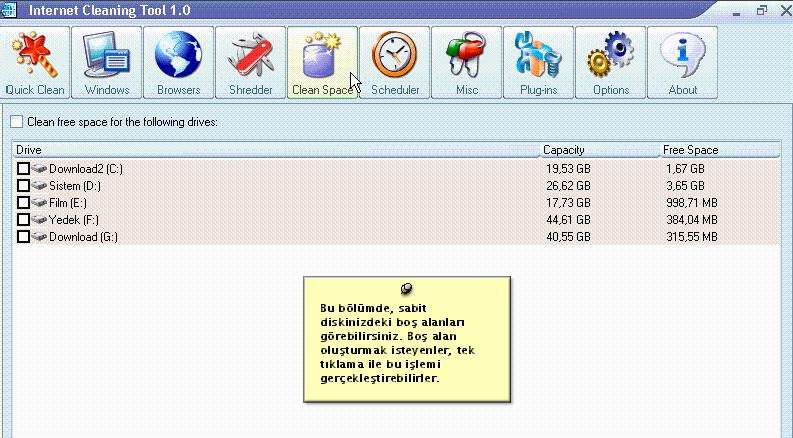Restore the Internet Cleaning Tool window
The height and width of the screenshot is (438, 793).
(x=762, y=11)
